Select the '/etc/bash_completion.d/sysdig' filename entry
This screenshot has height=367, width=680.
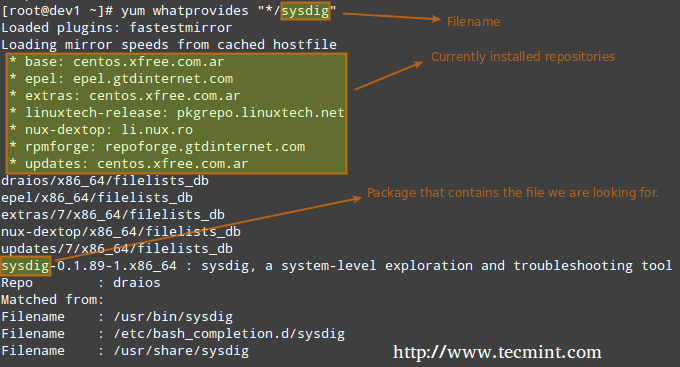point(173,334)
